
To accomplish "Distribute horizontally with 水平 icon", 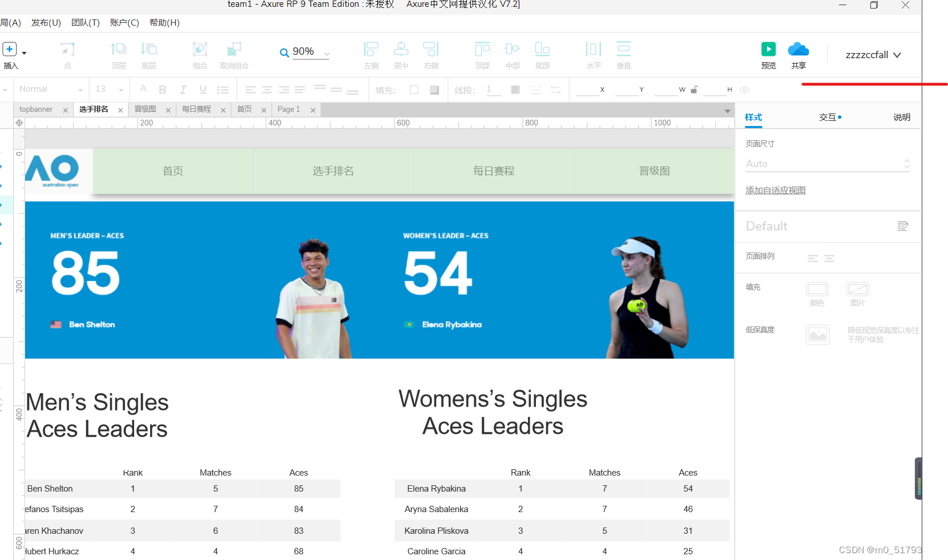I will click(x=594, y=49).
